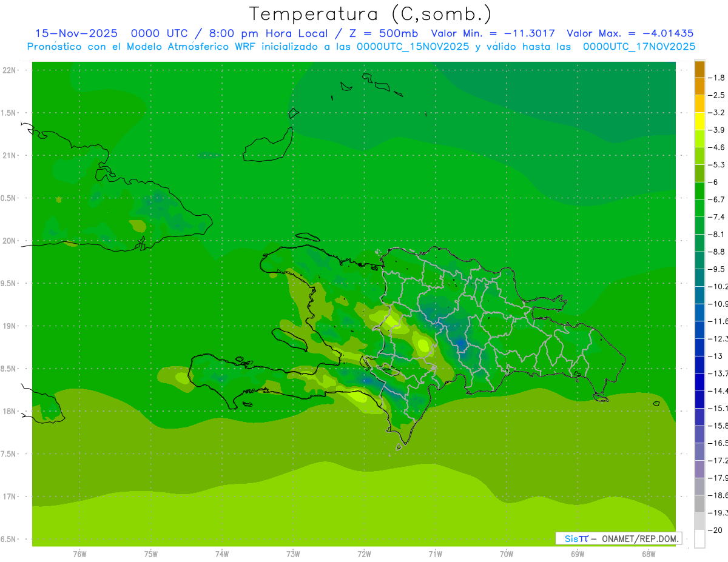This screenshot has width=728, height=562.
Task: Click the valid-until stamp '0000UTC_17NOV2025'
Action: [x=639, y=47]
